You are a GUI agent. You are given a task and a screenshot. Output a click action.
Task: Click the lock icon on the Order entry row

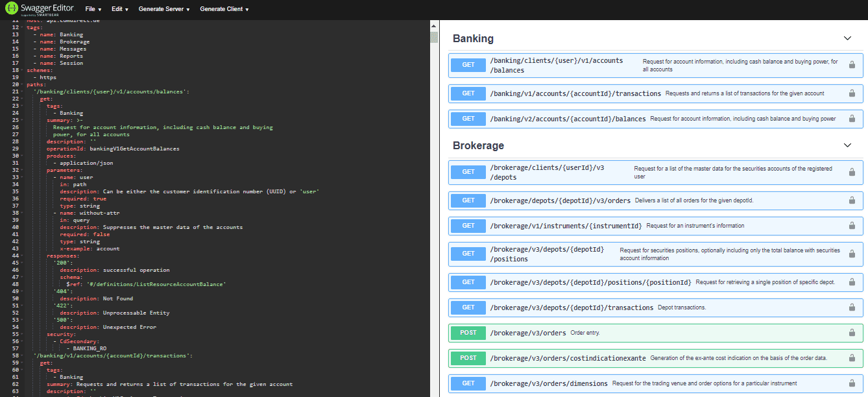[x=852, y=333]
